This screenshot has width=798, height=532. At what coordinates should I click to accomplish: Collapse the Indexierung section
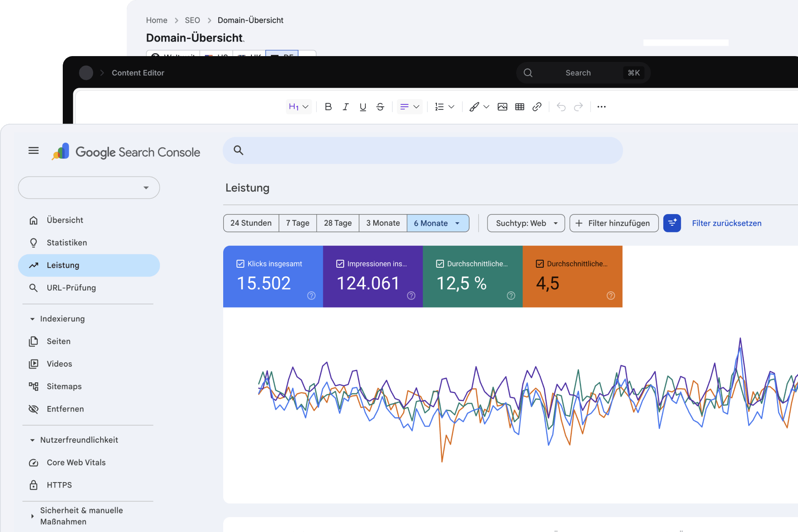pyautogui.click(x=58, y=319)
